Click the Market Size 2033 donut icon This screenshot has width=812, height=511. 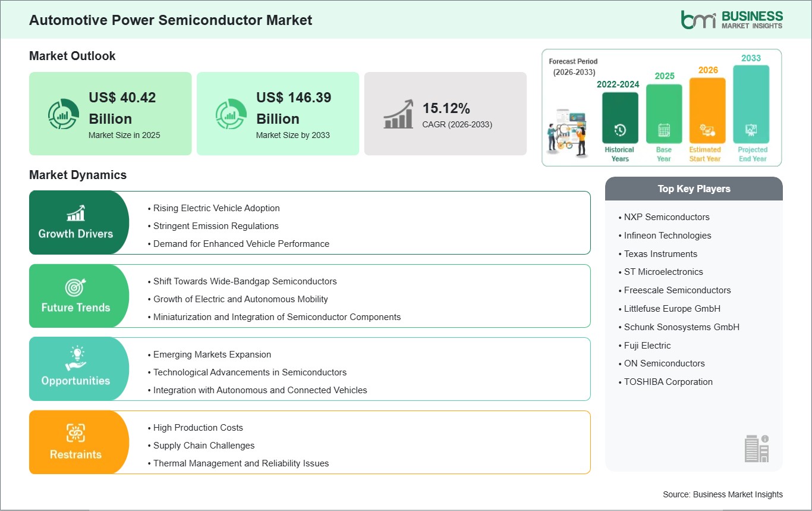(x=231, y=114)
